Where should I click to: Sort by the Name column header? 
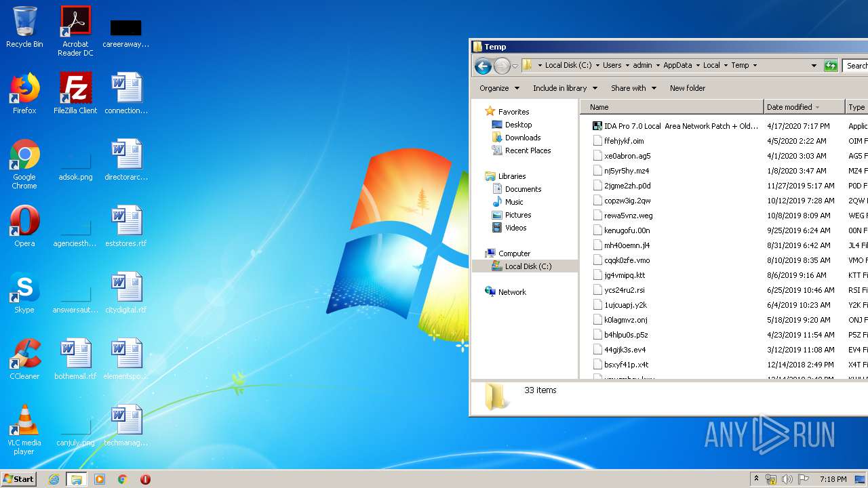pyautogui.click(x=671, y=107)
